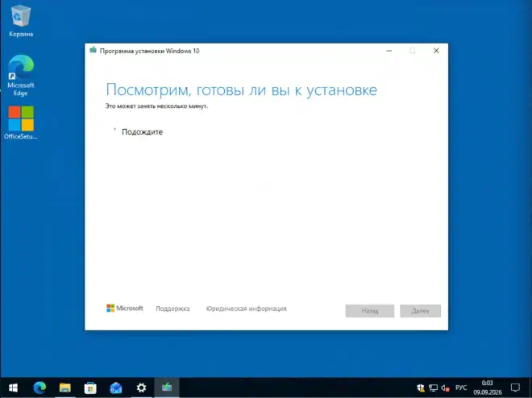Minimize the Windows 10 Setup window
The image size is (532, 398).
389,51
